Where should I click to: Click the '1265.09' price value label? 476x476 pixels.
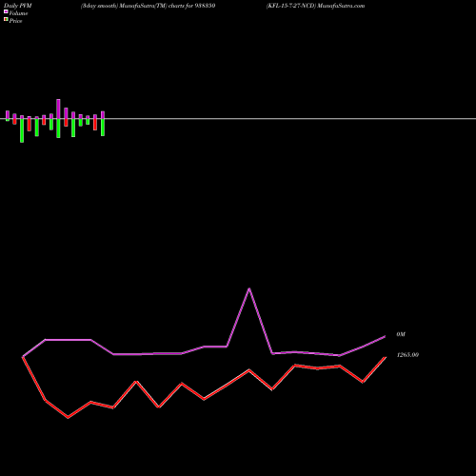point(407,355)
